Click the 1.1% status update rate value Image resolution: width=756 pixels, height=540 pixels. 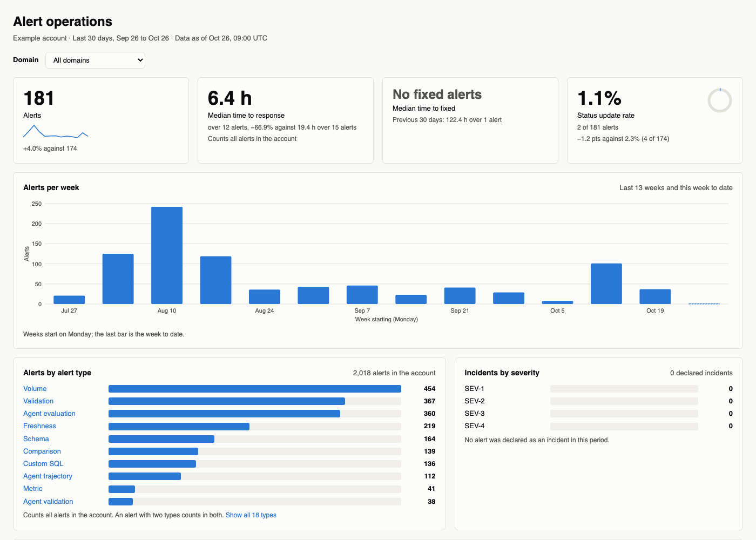coord(599,98)
